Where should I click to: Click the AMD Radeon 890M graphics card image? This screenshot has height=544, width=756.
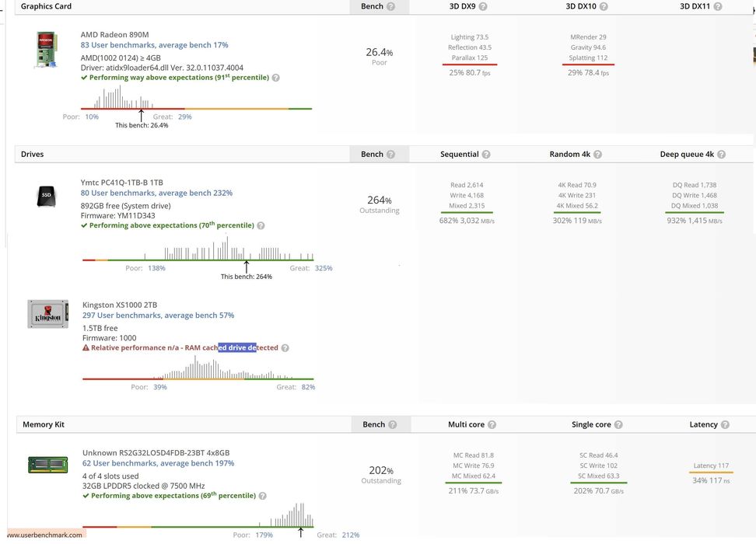(46, 50)
